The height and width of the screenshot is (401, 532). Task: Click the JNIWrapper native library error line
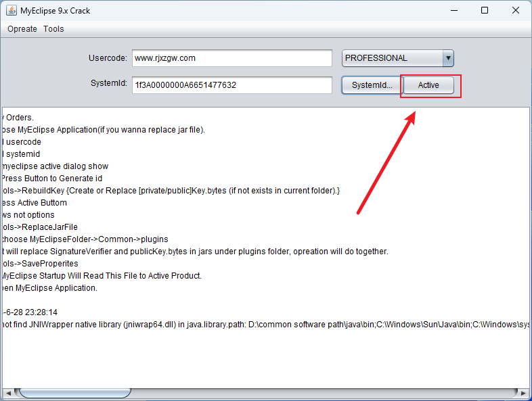pos(265,325)
